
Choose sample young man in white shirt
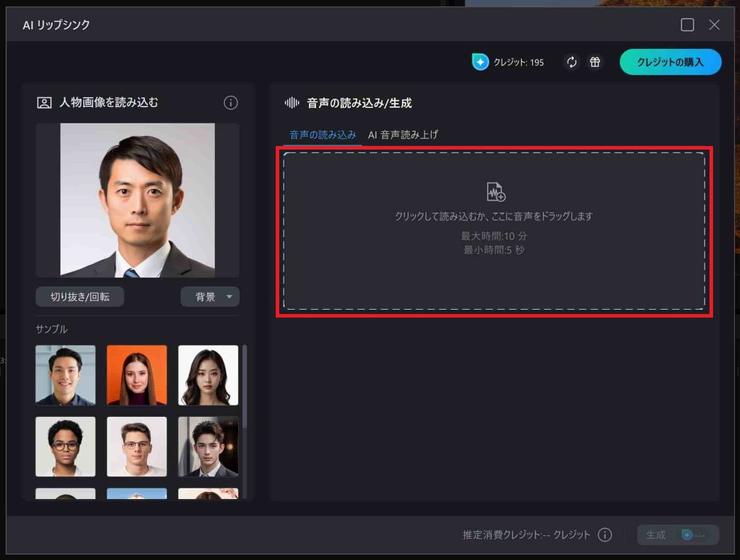(137, 447)
